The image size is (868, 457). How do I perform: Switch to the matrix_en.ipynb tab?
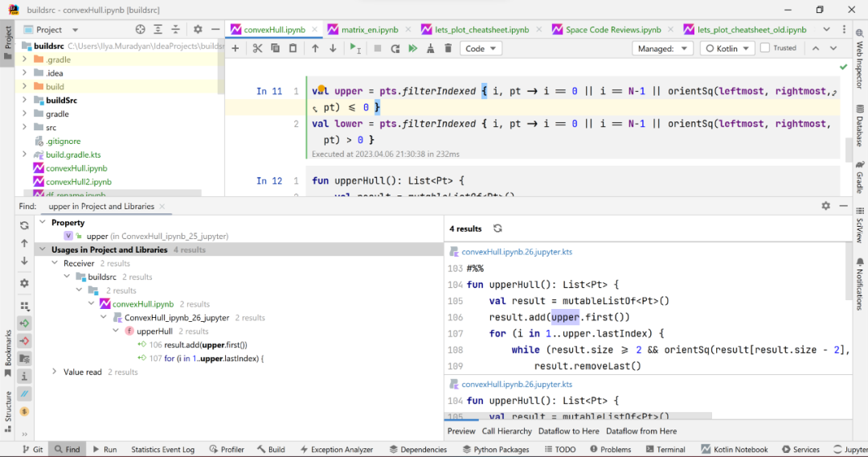369,29
